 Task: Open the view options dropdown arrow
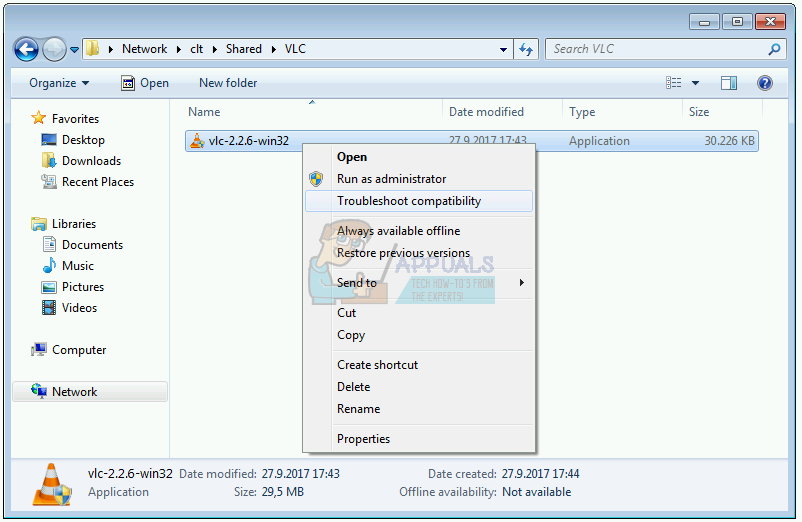tap(695, 83)
